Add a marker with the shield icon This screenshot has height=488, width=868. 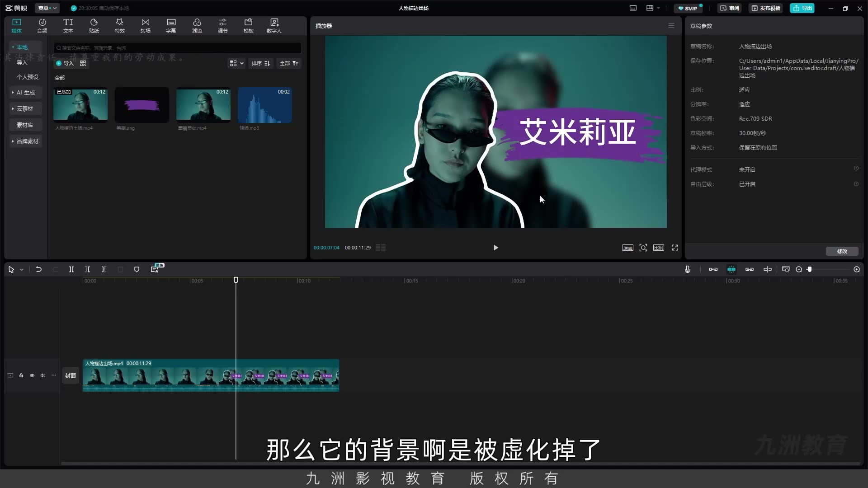click(x=137, y=269)
